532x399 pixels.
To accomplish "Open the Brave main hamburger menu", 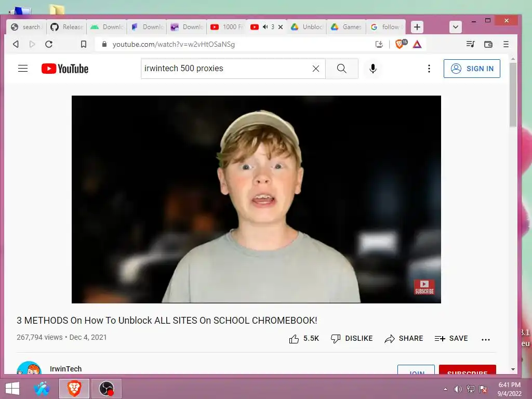I will point(506,44).
